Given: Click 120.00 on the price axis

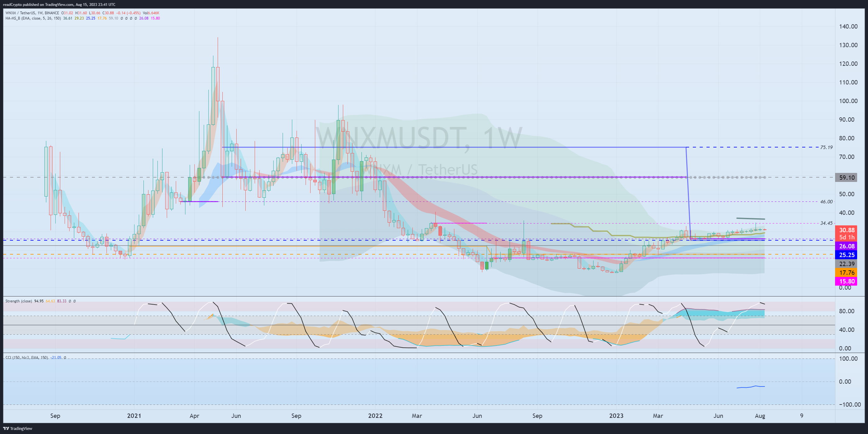Looking at the screenshot, I should pyautogui.click(x=848, y=64).
